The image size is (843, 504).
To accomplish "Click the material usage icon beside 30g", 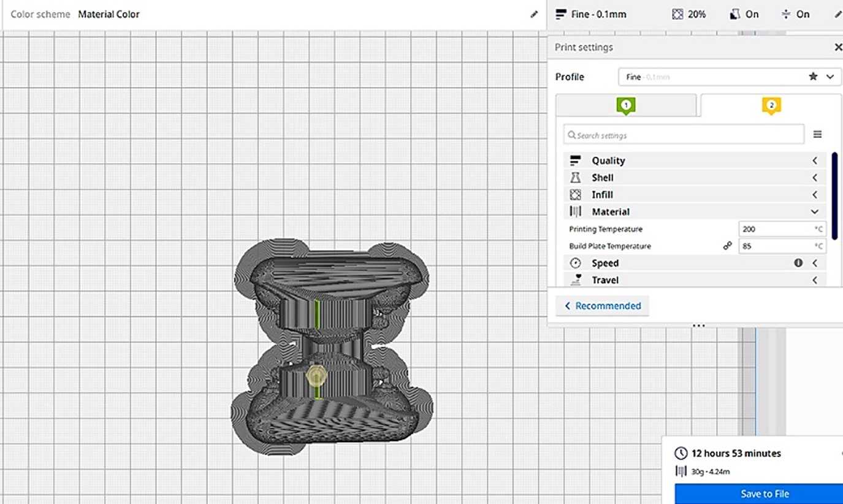I will click(x=681, y=472).
